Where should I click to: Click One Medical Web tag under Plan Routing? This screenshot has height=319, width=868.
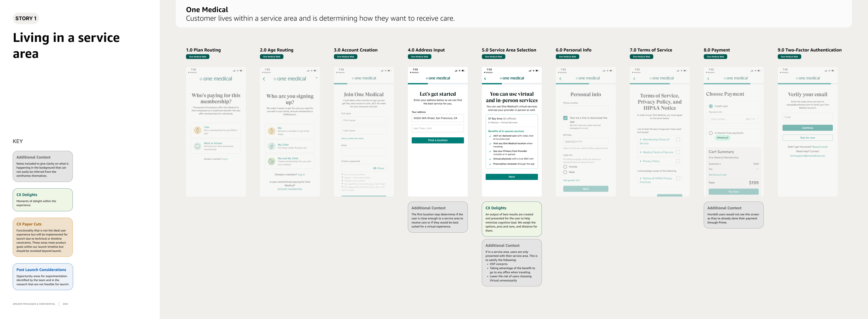click(x=198, y=57)
